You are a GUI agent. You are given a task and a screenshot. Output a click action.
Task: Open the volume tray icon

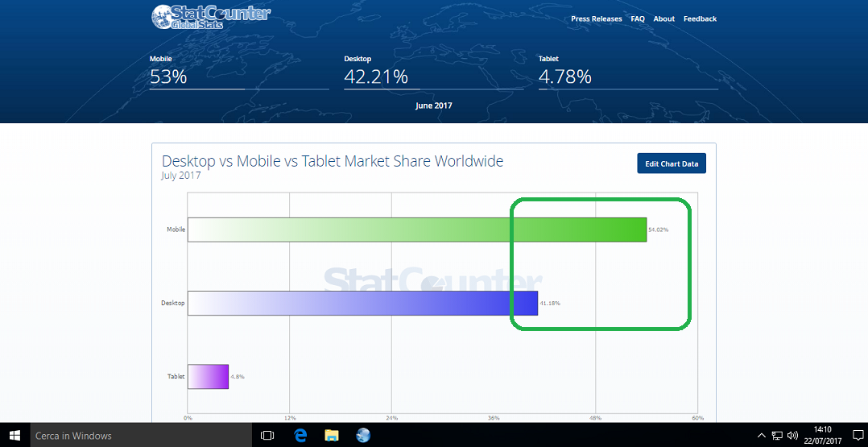[792, 436]
